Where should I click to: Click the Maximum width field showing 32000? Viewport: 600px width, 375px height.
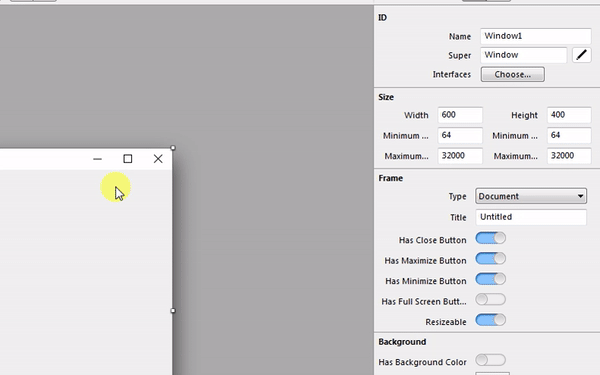(x=460, y=156)
